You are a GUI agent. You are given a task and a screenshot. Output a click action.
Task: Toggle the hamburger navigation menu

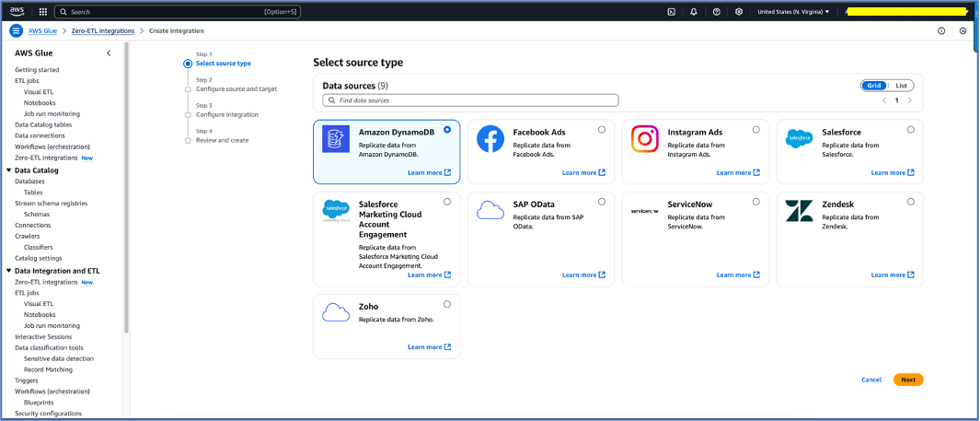[x=17, y=30]
